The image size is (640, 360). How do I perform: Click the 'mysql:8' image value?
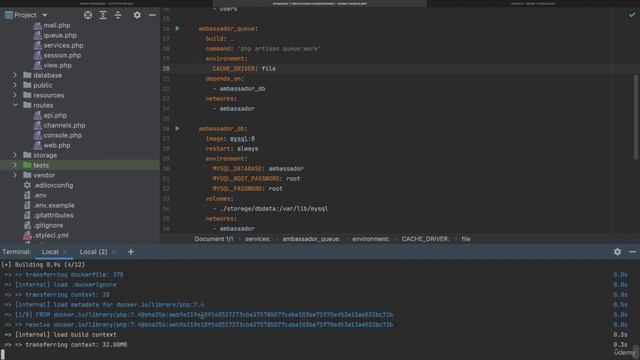[x=242, y=139]
